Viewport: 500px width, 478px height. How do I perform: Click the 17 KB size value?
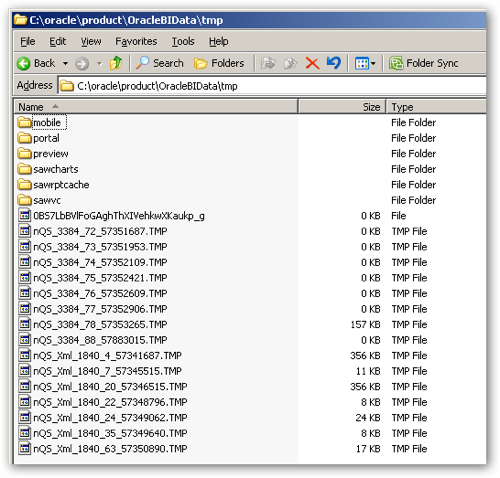[368, 449]
